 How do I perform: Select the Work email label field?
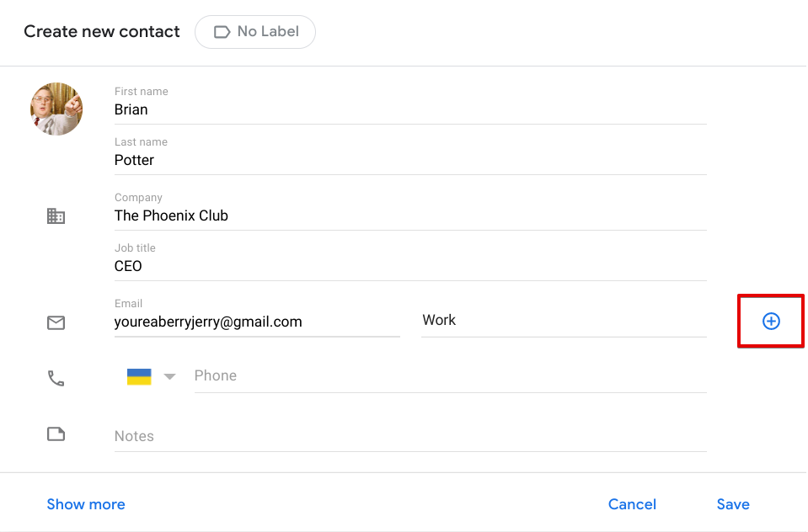click(563, 321)
